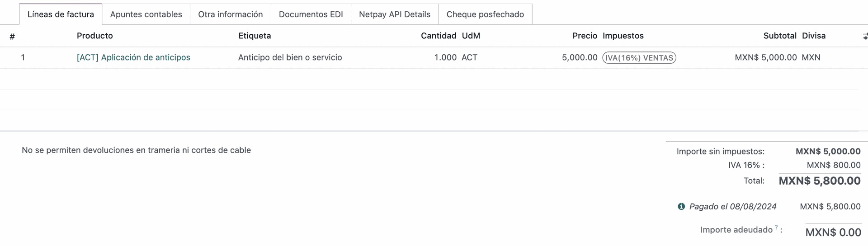Click the payment info icon beside Pagado

click(681, 207)
